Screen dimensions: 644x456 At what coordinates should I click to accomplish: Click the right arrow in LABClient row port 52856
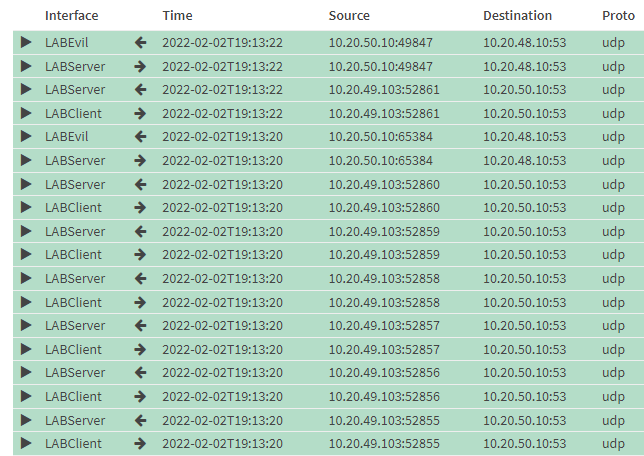pyautogui.click(x=140, y=396)
